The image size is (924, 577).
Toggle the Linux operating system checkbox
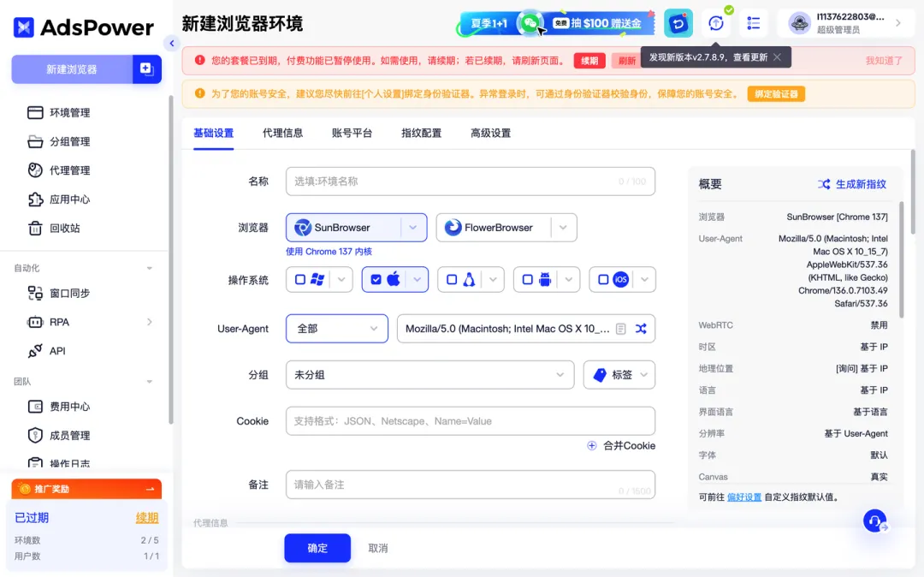coord(452,279)
